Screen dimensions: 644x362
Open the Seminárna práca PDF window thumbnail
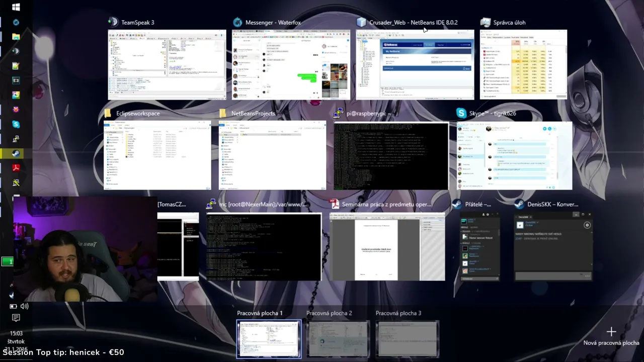click(387, 246)
